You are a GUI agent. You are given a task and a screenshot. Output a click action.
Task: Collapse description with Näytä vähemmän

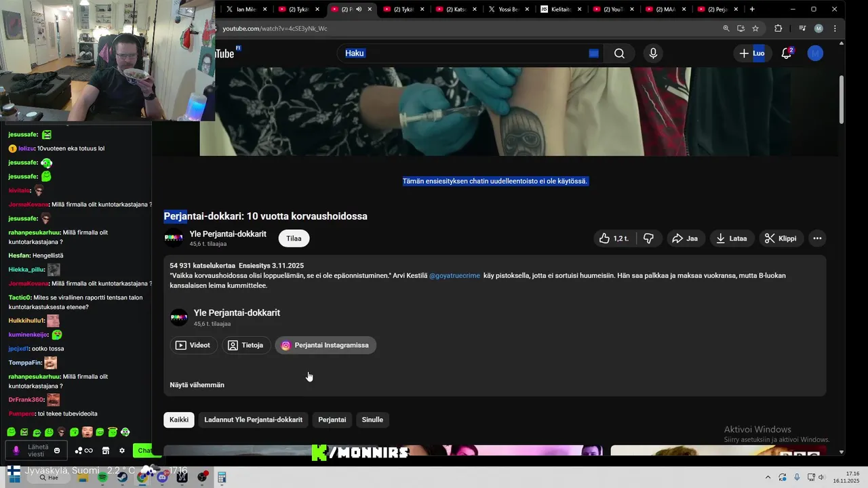coord(197,385)
